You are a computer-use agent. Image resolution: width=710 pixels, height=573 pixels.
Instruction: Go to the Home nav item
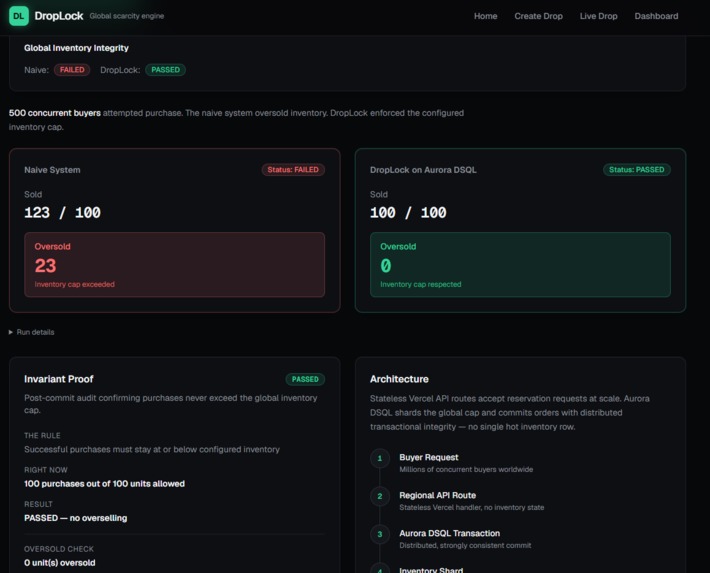click(485, 16)
